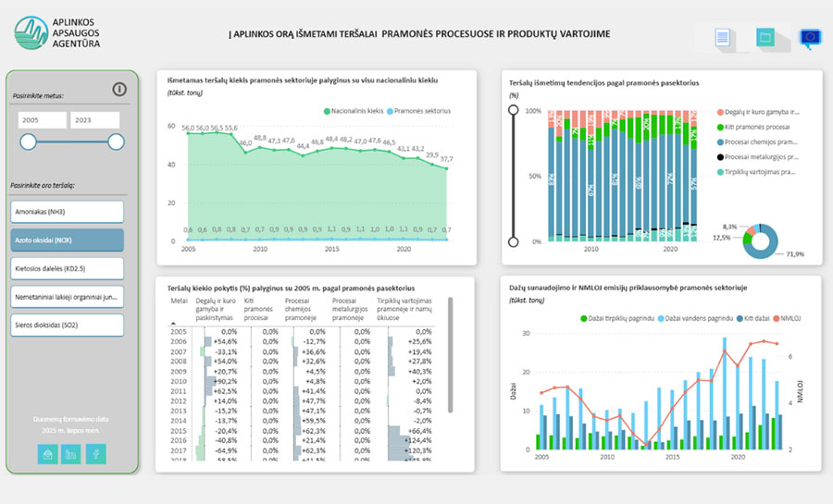Click the dashboard main title text
This screenshot has width=833, height=504.
(x=419, y=34)
